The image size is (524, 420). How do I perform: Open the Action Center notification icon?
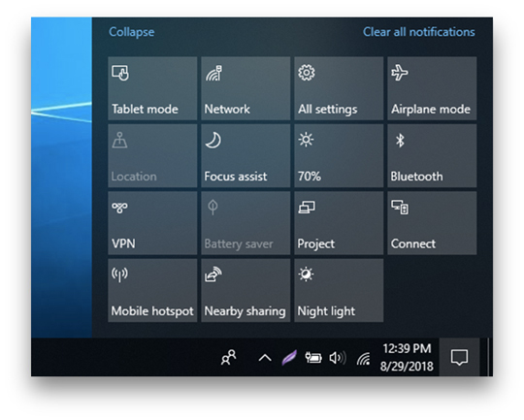click(459, 357)
